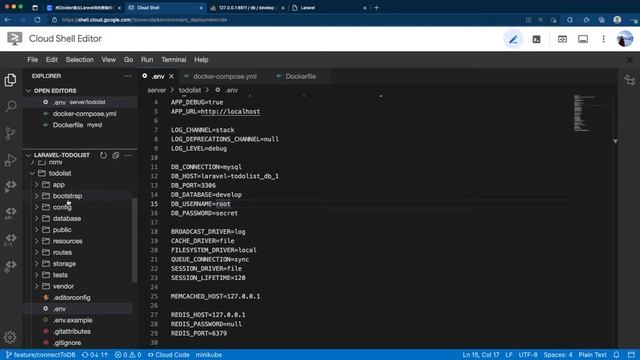The width and height of the screenshot is (640, 360).
Task: Click the sync changes indicator in status bar
Action: (95, 355)
